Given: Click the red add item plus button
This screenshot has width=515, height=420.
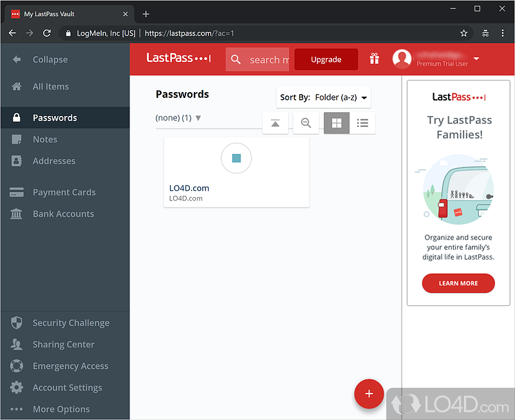Looking at the screenshot, I should [369, 394].
